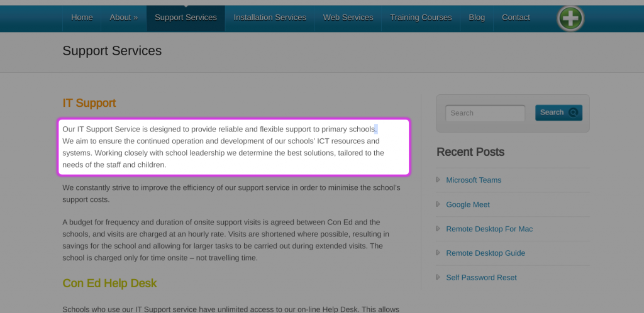644x313 pixels.
Task: Click the green plus circle icon
Action: (x=570, y=18)
